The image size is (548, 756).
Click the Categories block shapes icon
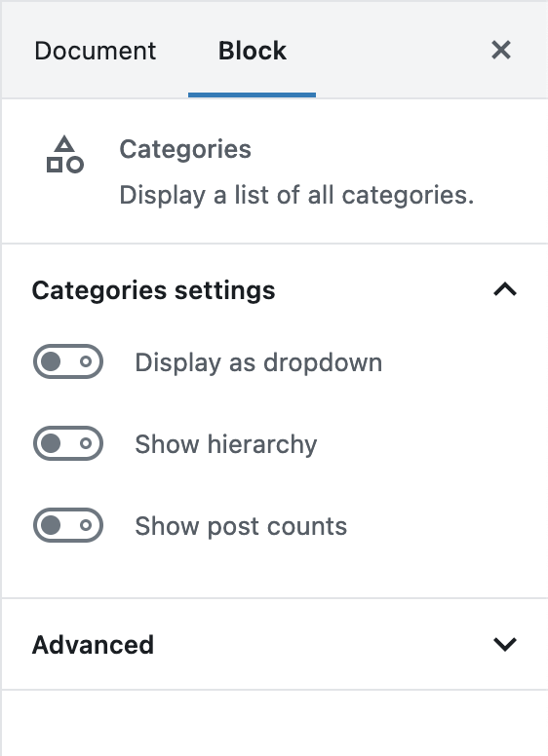coord(64,154)
